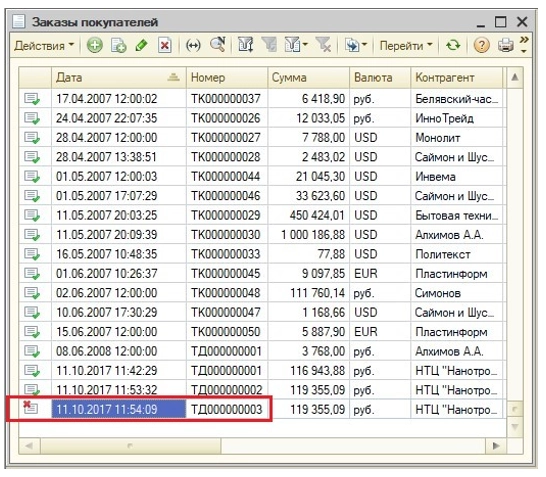Click the Set date interval (↔) icon

tap(193, 45)
